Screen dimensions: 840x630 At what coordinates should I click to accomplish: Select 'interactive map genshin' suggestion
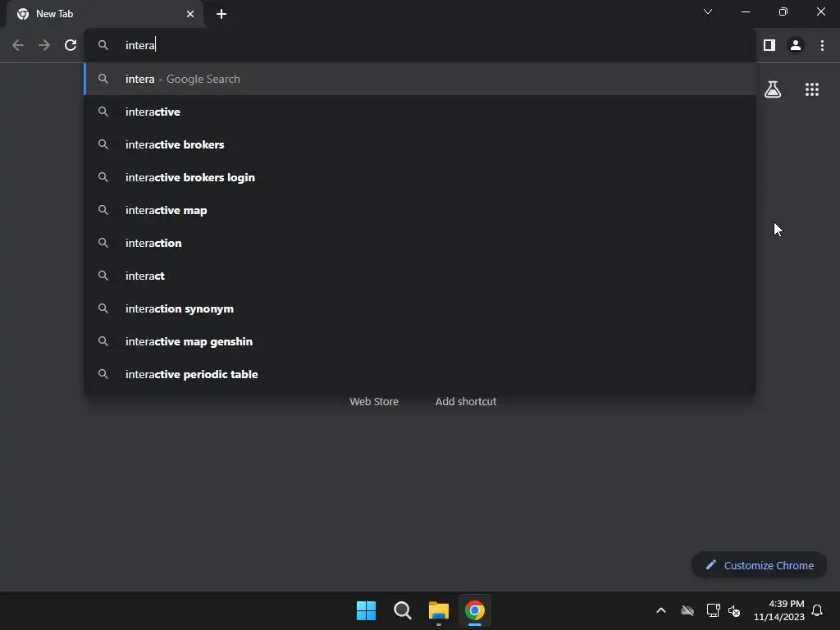420,341
